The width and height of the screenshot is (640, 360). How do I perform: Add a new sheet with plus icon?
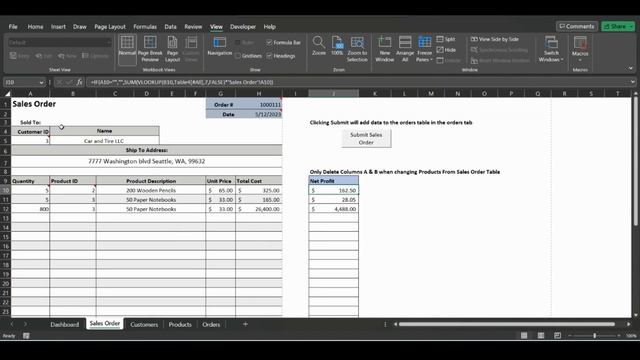click(x=245, y=324)
